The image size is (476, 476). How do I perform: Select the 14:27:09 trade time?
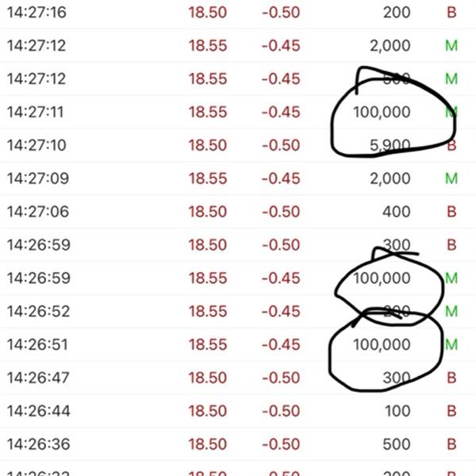[36, 179]
